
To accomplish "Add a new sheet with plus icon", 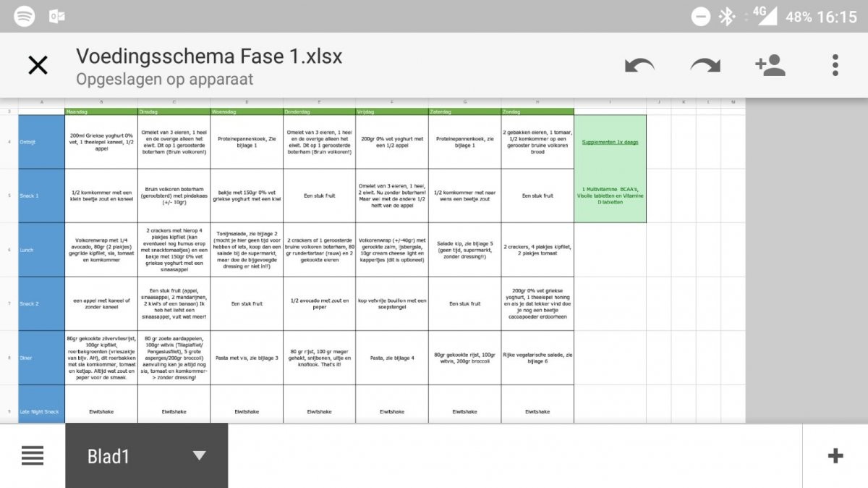I will [x=835, y=455].
